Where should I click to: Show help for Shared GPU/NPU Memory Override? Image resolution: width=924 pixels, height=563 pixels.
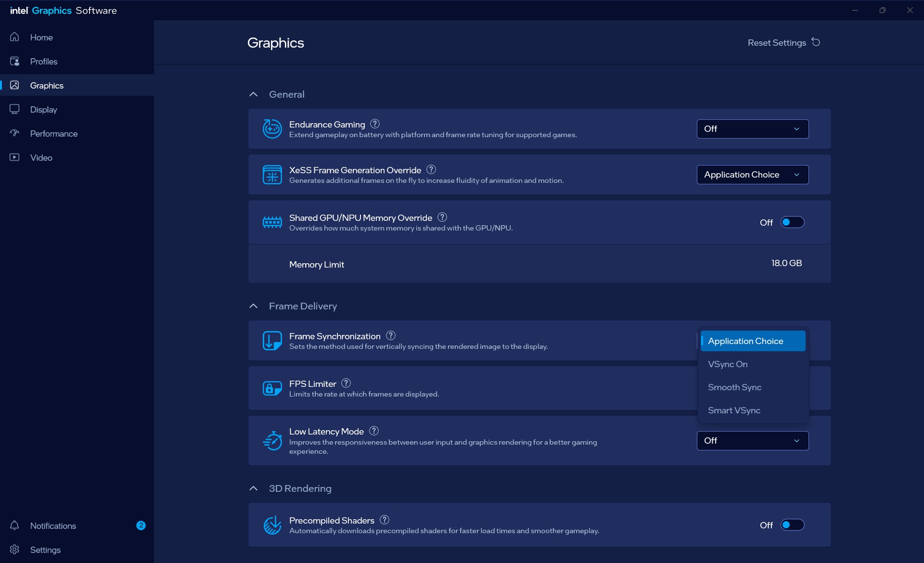point(442,217)
